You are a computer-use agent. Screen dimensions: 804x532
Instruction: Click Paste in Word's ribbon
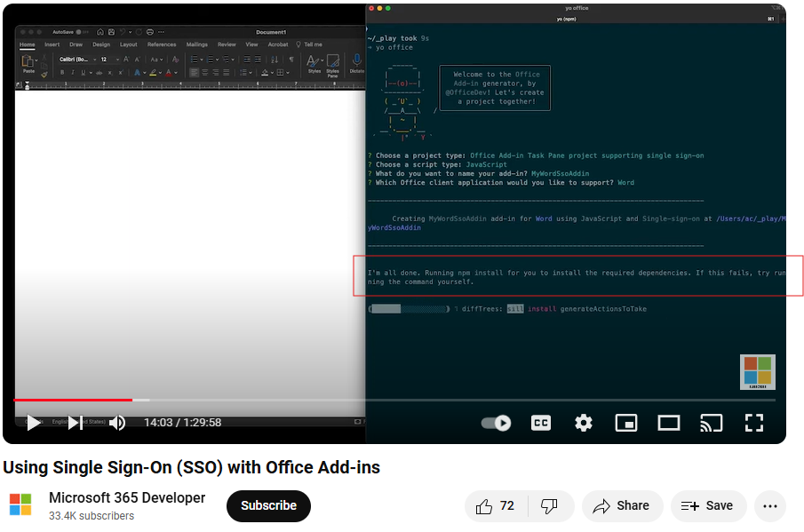pyautogui.click(x=28, y=64)
